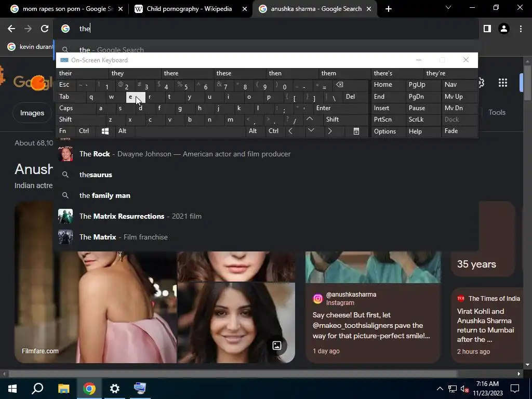This screenshot has width=532, height=399.
Task: Open the Chrome side panel
Action: (x=487, y=29)
